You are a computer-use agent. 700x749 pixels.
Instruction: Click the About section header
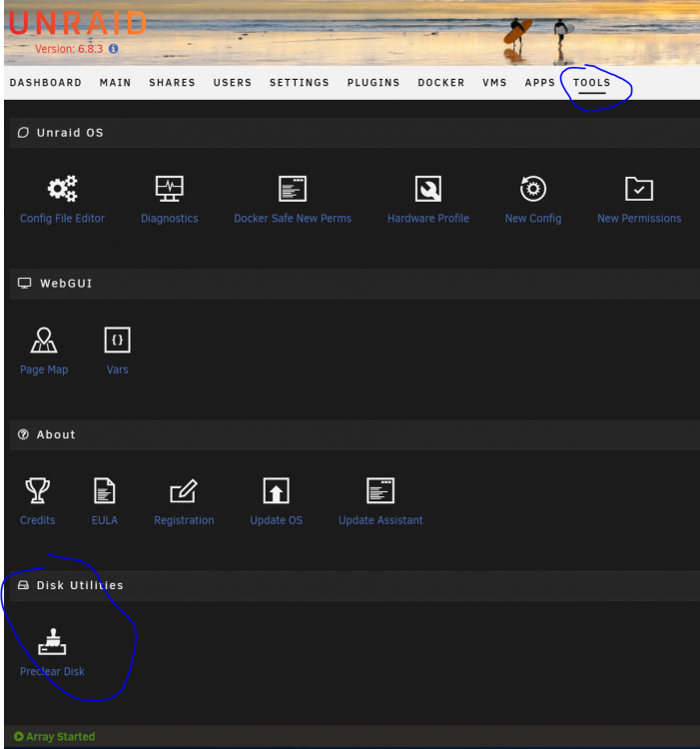tap(354, 434)
